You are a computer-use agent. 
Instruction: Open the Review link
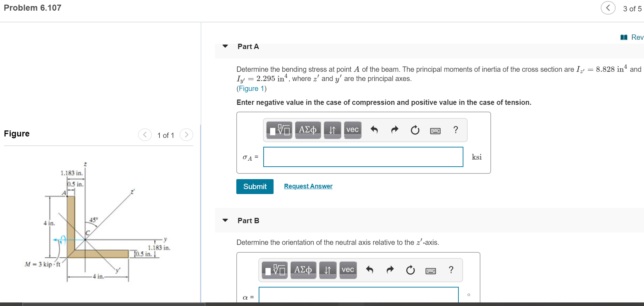coord(632,37)
